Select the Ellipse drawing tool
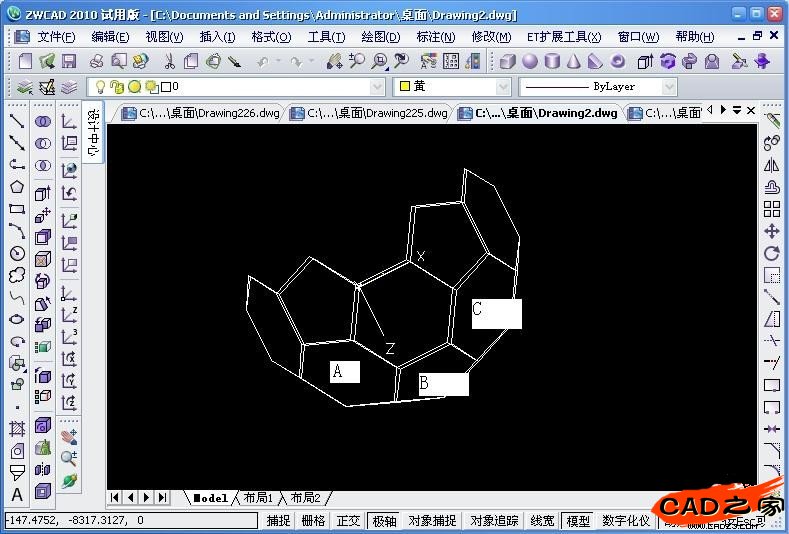Image resolution: width=789 pixels, height=534 pixels. tap(17, 319)
